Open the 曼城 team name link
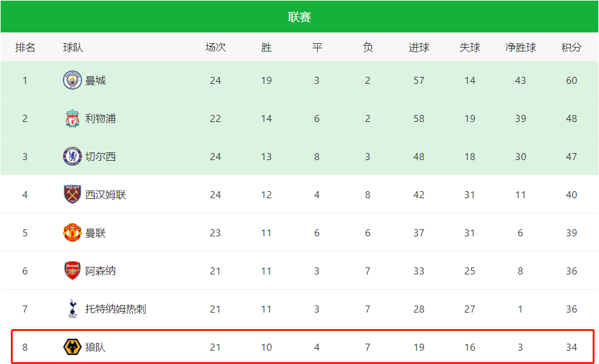 coord(95,81)
